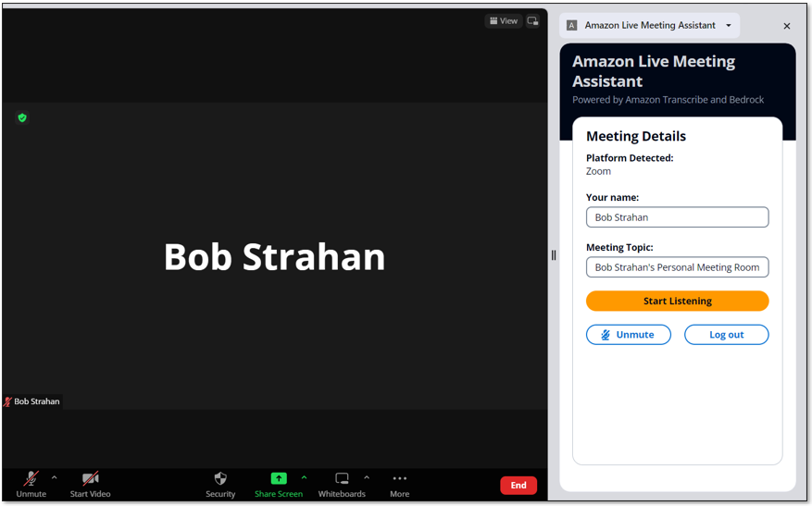Click side panel resize handle

[x=554, y=255]
